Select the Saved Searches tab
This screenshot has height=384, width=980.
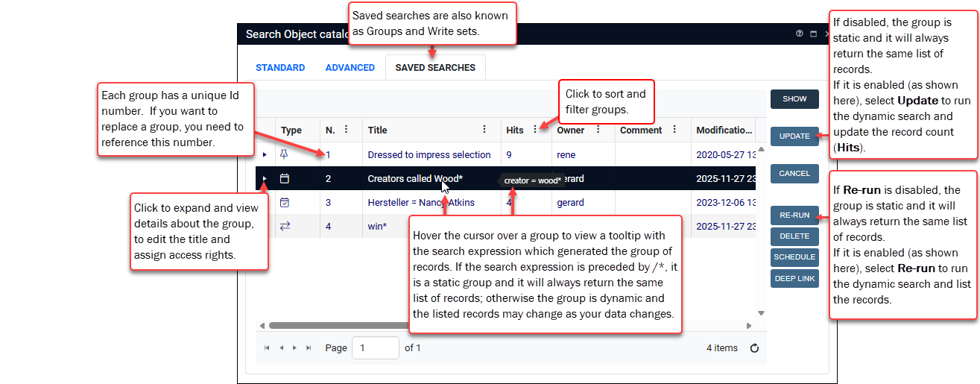(435, 67)
